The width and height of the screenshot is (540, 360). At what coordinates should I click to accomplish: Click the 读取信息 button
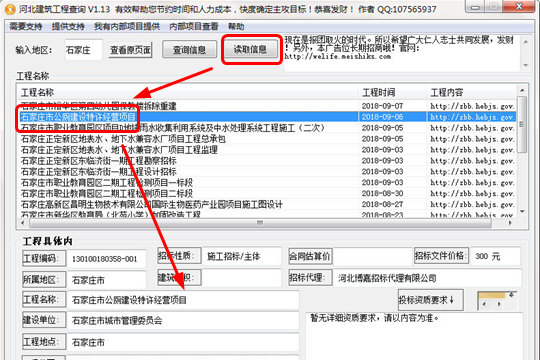[x=250, y=49]
